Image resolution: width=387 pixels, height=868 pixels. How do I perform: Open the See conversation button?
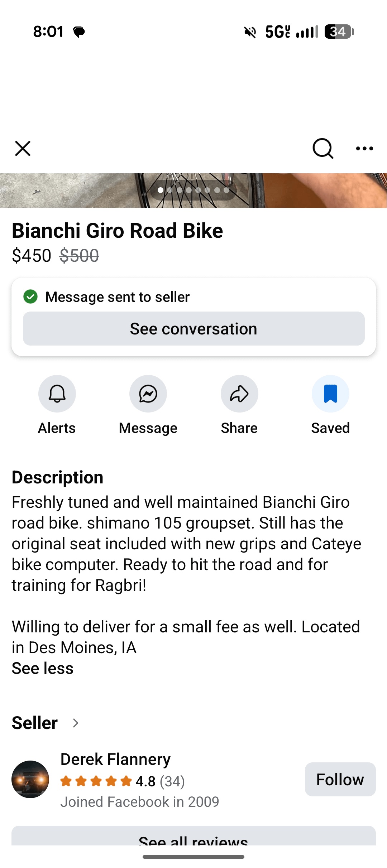[193, 329]
